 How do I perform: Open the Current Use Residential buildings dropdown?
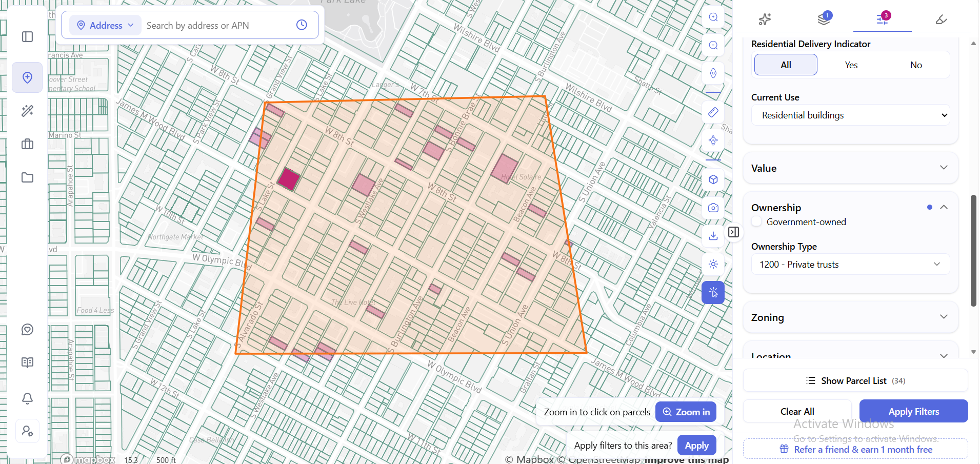point(851,115)
